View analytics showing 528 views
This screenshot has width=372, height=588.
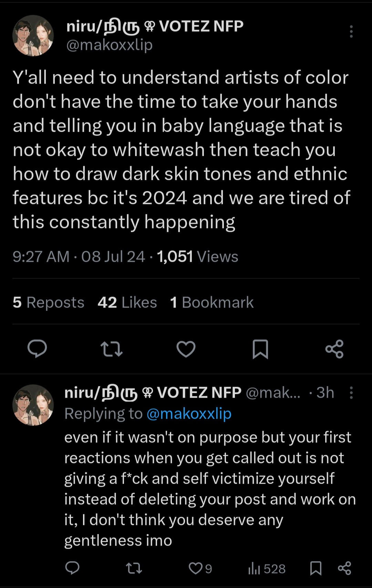[267, 569]
